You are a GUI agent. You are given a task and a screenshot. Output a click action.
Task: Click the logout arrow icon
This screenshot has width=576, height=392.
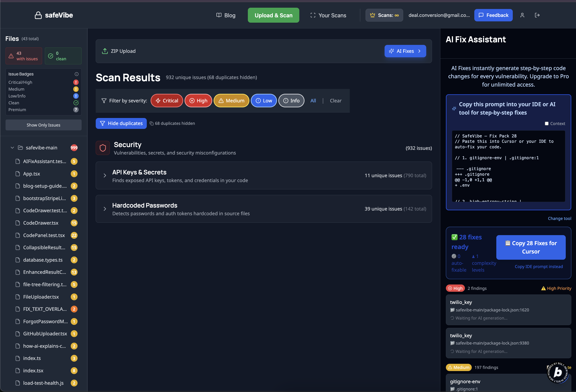click(537, 15)
